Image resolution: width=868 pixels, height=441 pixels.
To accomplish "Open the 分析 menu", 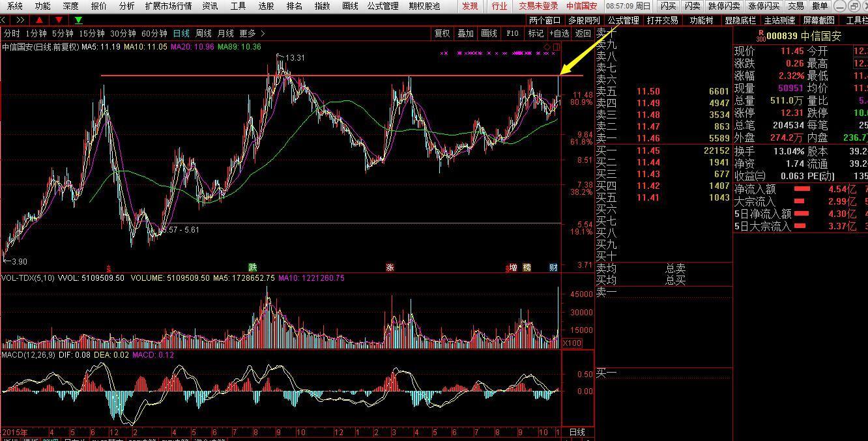I will [x=127, y=6].
